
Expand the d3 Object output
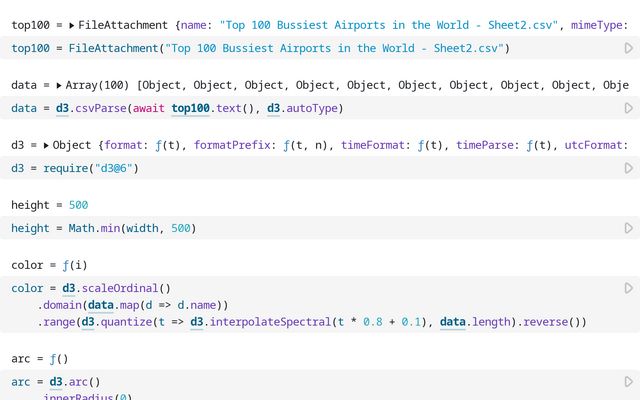[46, 145]
